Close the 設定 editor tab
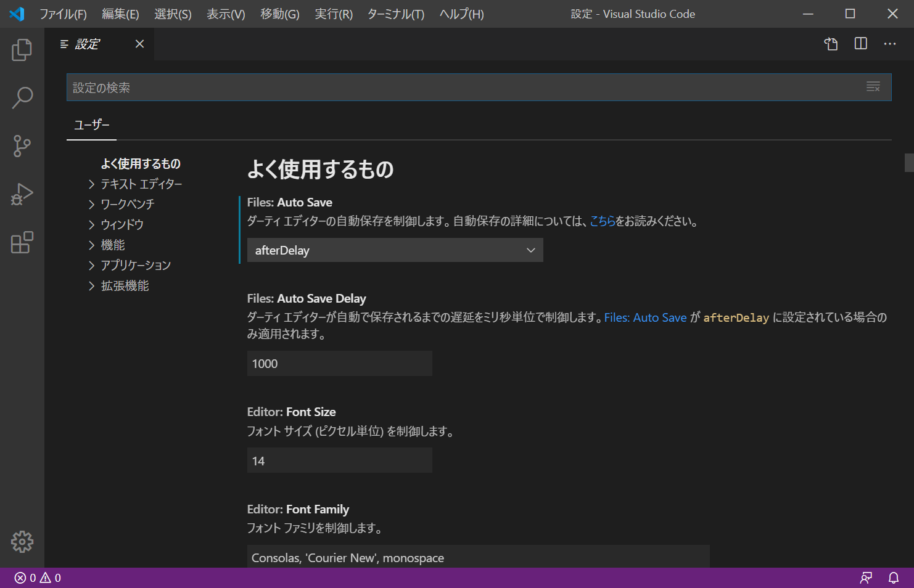This screenshot has height=588, width=914. pyautogui.click(x=140, y=44)
